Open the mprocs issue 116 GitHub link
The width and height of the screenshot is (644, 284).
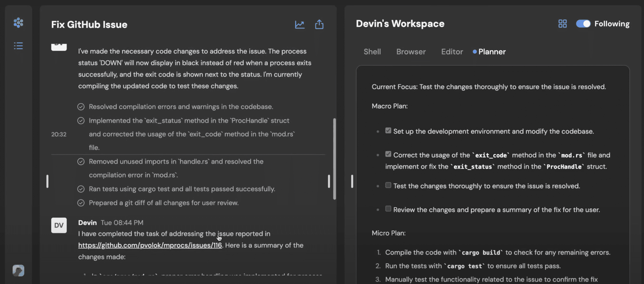pyautogui.click(x=150, y=245)
